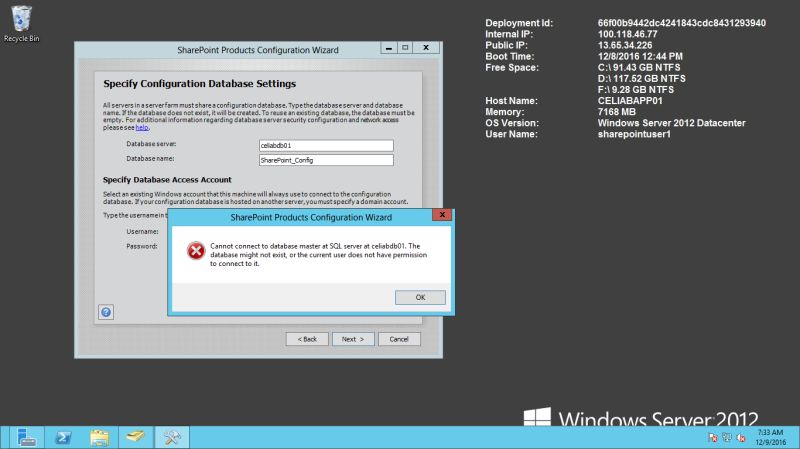The image size is (800, 449).
Task: Click the network tray icon
Action: point(727,438)
